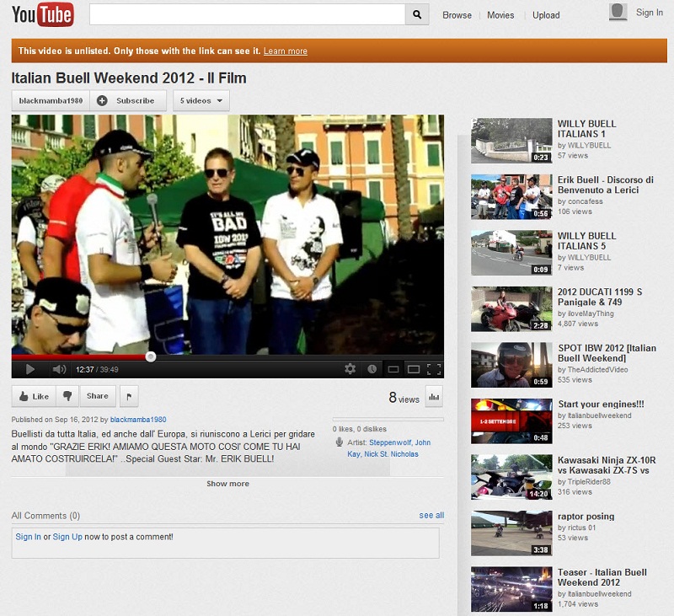Expand the '5 videos' dropdown
This screenshot has width=674, height=616.
pos(201,100)
